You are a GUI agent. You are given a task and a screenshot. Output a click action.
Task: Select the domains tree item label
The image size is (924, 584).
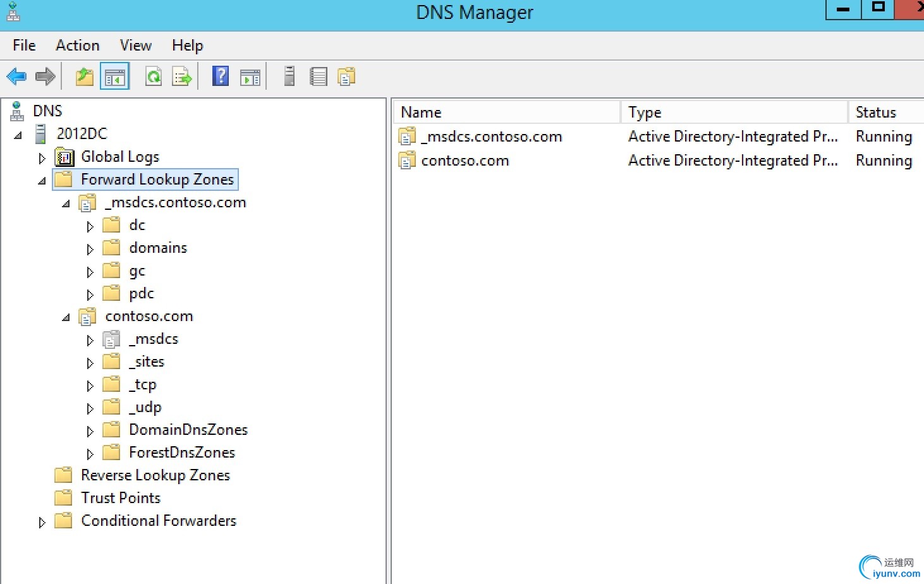pos(158,248)
